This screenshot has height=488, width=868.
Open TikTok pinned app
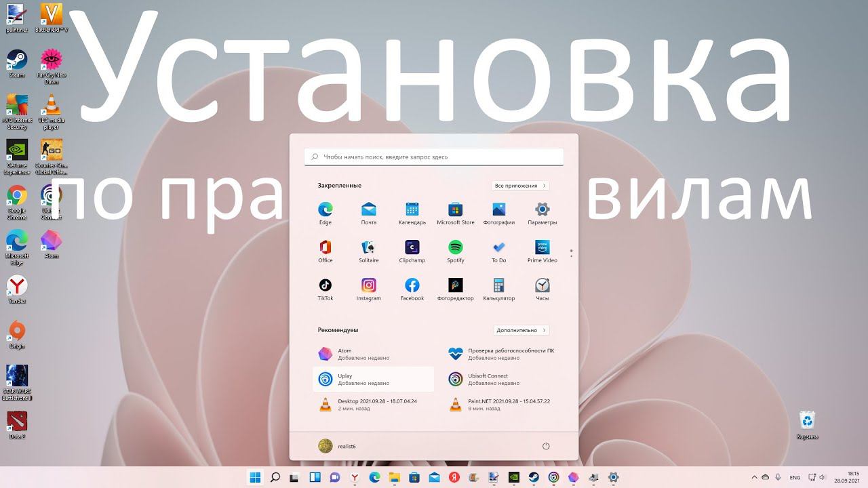click(325, 289)
